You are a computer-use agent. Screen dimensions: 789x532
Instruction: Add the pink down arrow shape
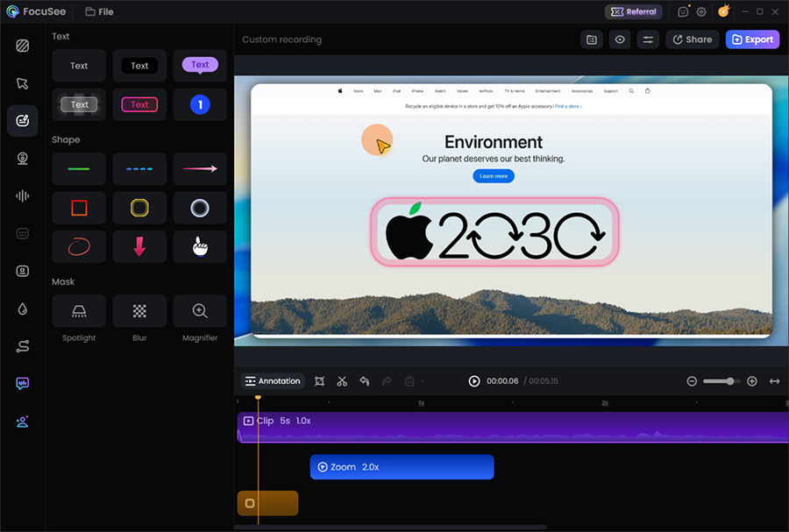(139, 247)
